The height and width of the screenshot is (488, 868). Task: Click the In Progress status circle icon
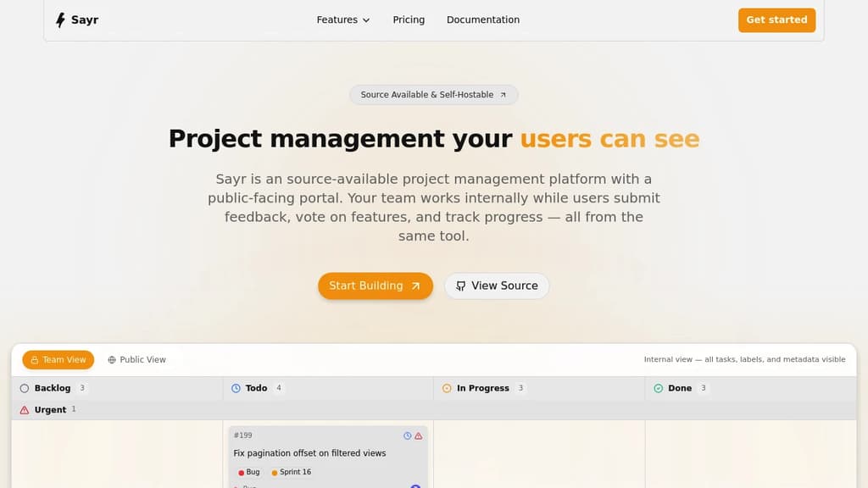point(447,387)
